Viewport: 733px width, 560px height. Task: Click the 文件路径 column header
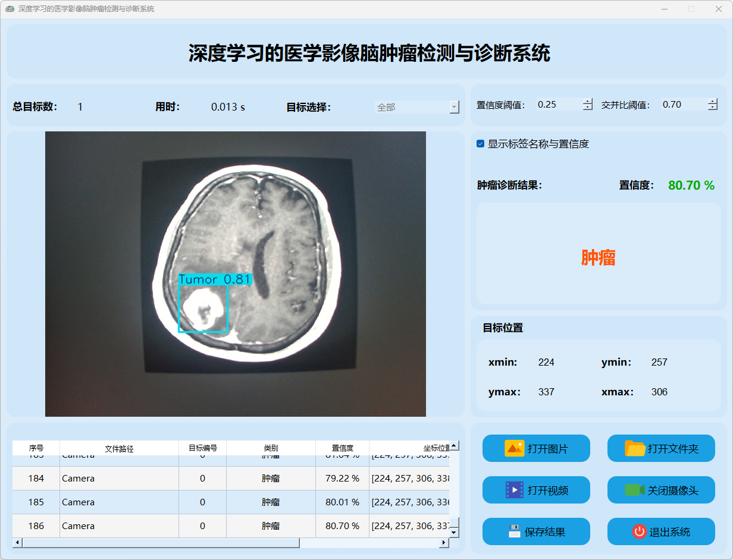(x=119, y=448)
